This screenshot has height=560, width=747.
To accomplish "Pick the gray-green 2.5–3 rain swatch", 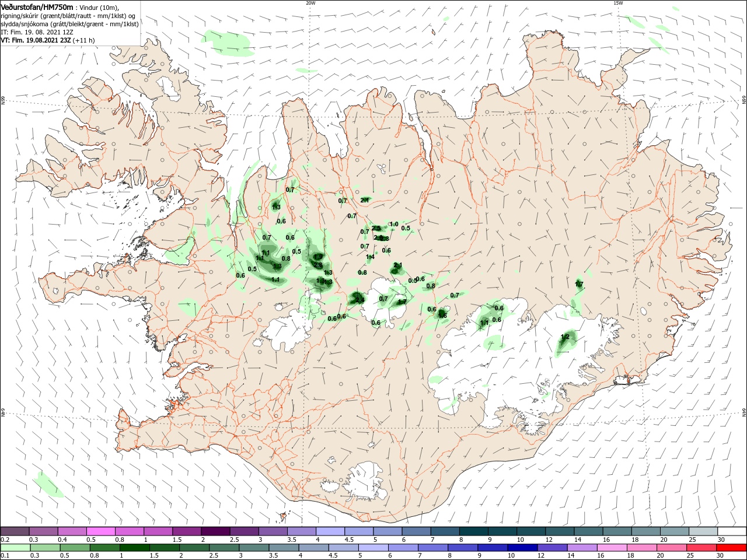I will (224, 548).
